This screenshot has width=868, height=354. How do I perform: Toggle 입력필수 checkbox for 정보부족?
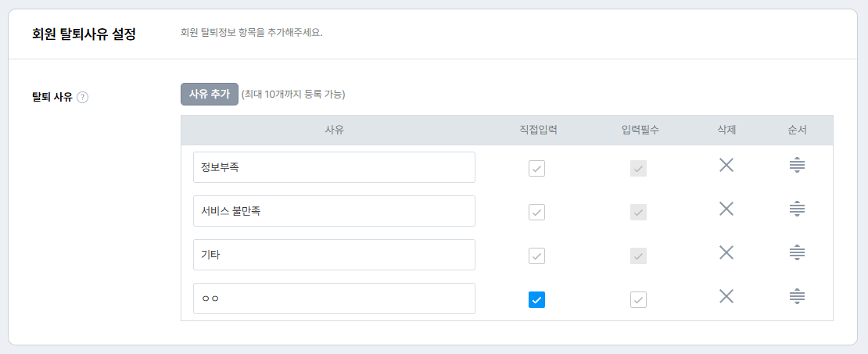639,168
